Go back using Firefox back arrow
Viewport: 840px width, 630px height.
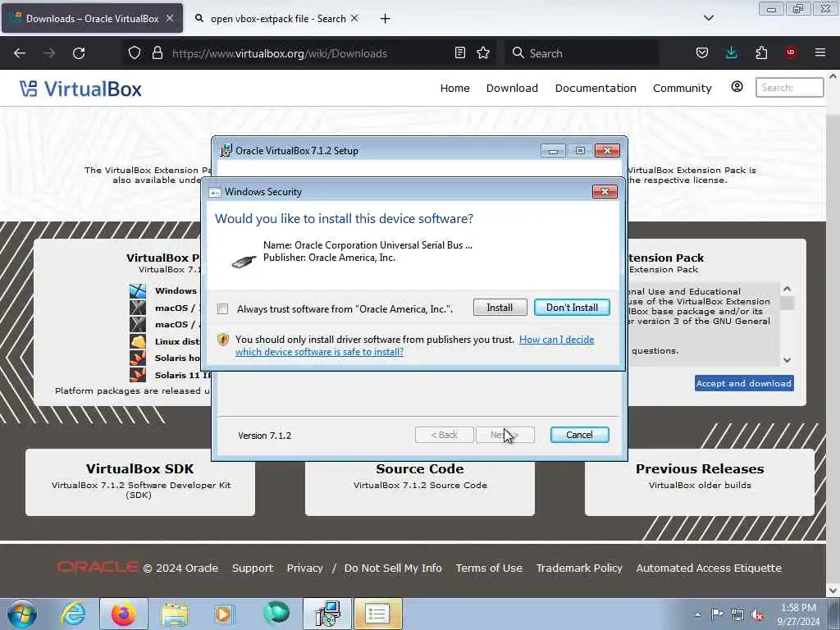point(20,53)
